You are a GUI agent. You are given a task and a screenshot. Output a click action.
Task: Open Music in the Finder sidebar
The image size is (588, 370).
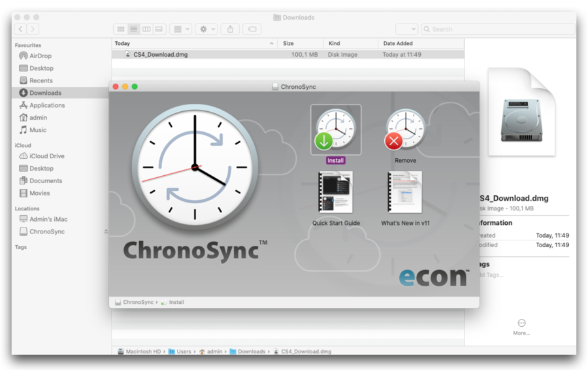click(38, 130)
